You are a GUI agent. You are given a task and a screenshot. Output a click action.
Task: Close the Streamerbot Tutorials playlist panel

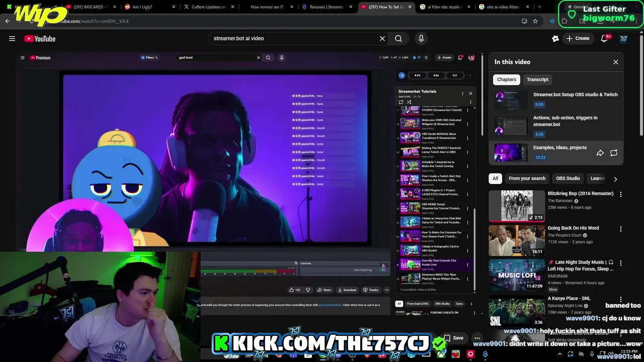[x=470, y=93]
